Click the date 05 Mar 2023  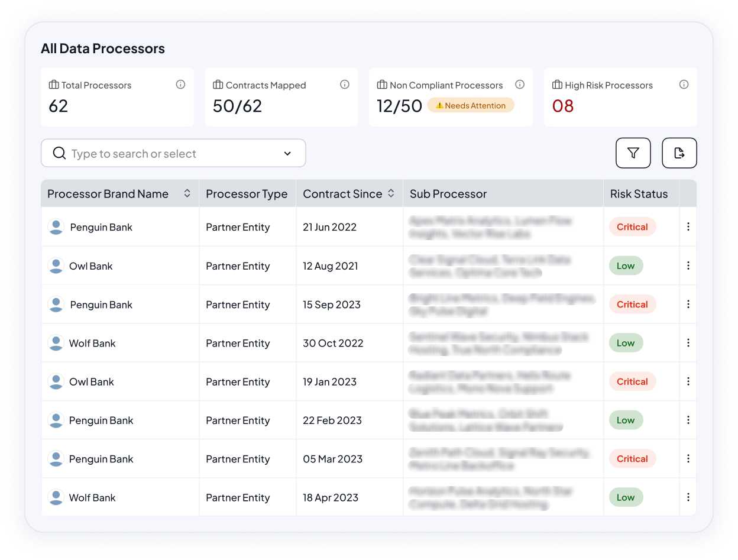(333, 459)
